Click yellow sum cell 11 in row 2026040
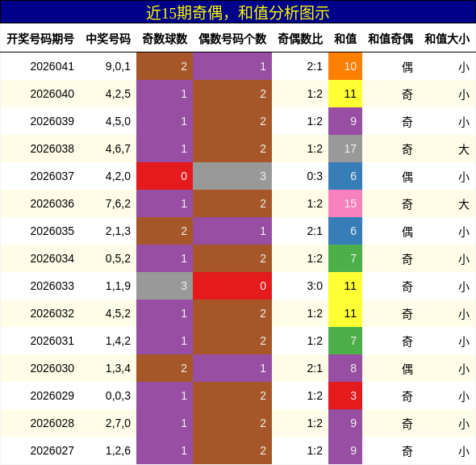 (x=345, y=94)
